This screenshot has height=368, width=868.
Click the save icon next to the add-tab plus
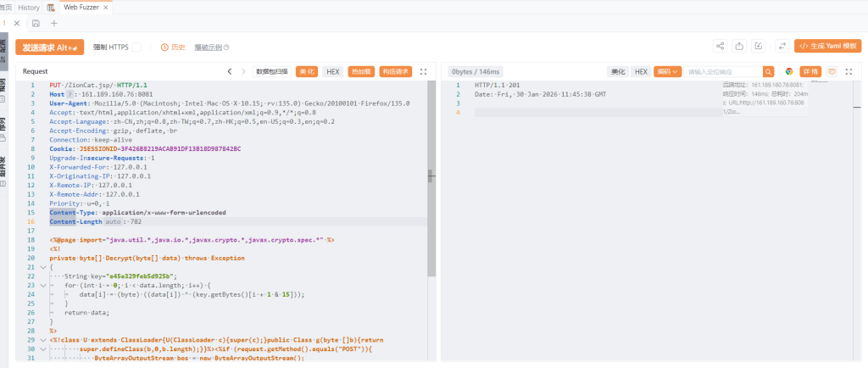(36, 23)
